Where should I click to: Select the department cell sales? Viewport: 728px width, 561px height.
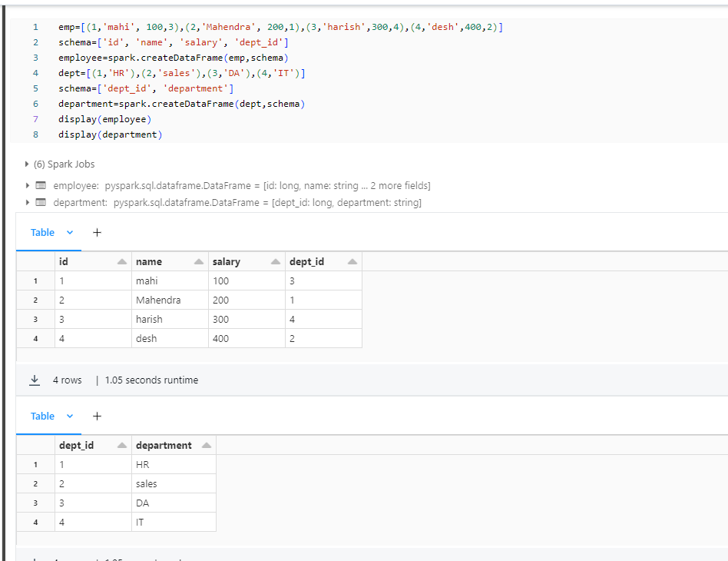[x=174, y=483]
